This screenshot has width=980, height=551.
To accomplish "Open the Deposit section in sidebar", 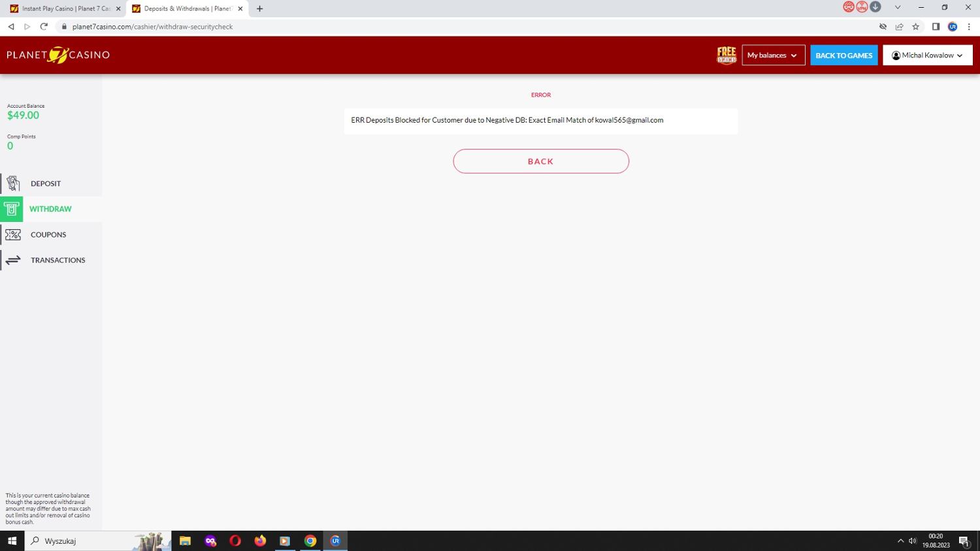I will pyautogui.click(x=51, y=183).
